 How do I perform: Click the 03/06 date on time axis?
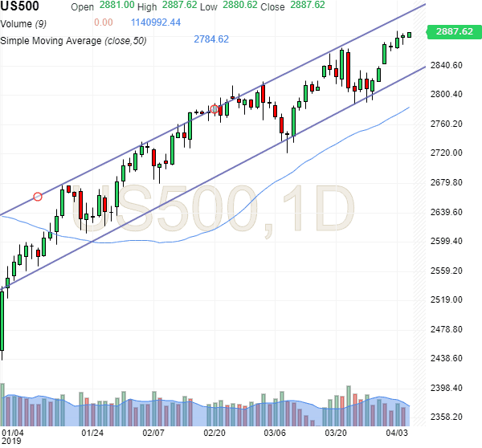click(x=276, y=432)
